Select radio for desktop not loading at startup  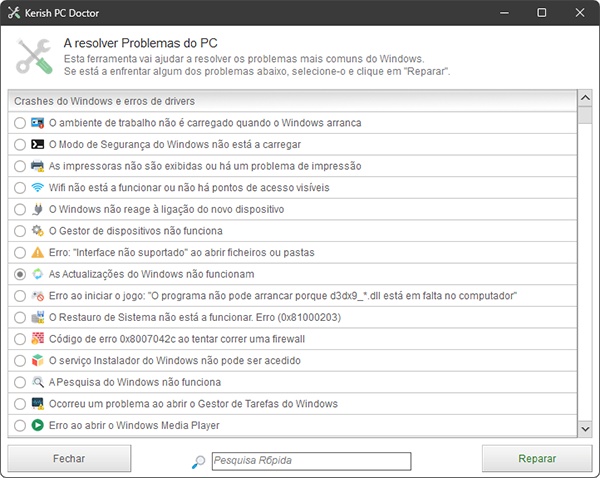coord(20,123)
